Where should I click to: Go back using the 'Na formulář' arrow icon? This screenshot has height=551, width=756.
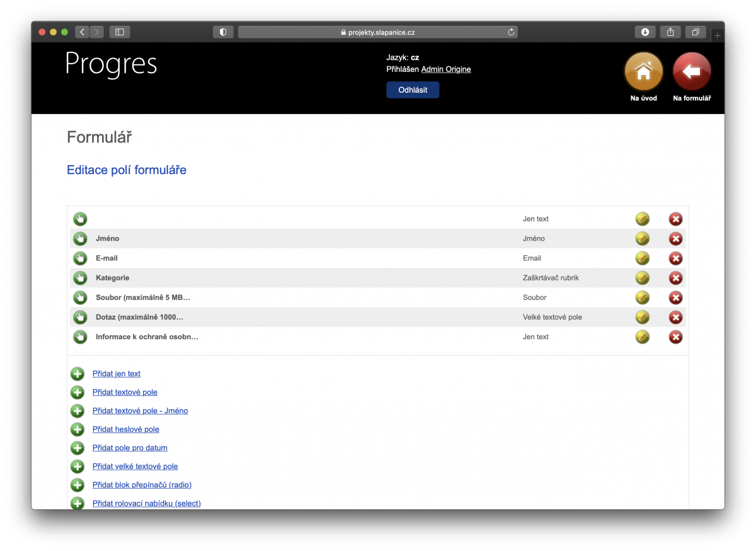coord(691,71)
